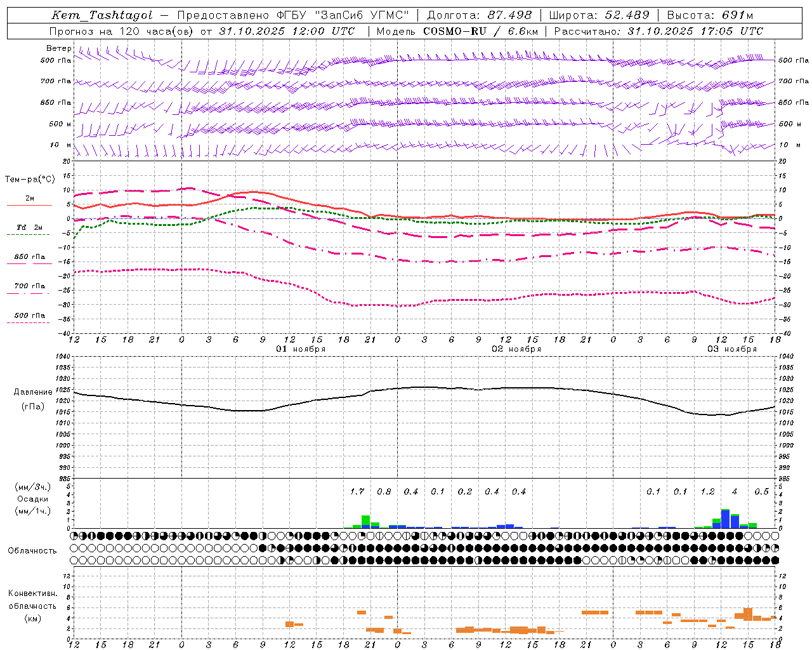Click the tallest blue precipitation bar on 03 ноября

(x=726, y=519)
